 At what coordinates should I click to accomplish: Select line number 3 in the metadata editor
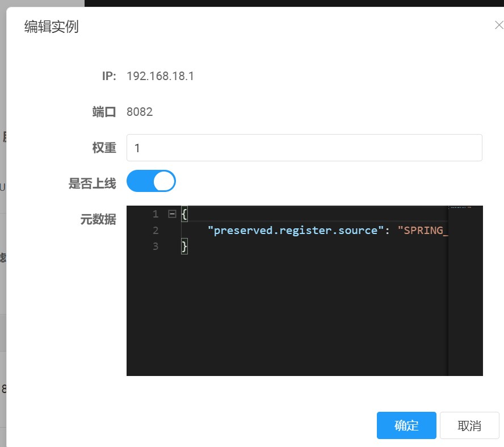point(155,246)
